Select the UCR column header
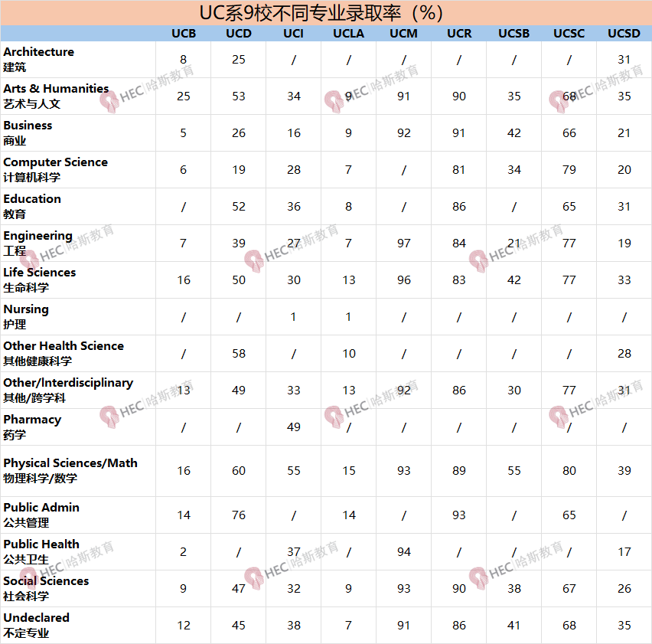The image size is (652, 644). pos(459,33)
